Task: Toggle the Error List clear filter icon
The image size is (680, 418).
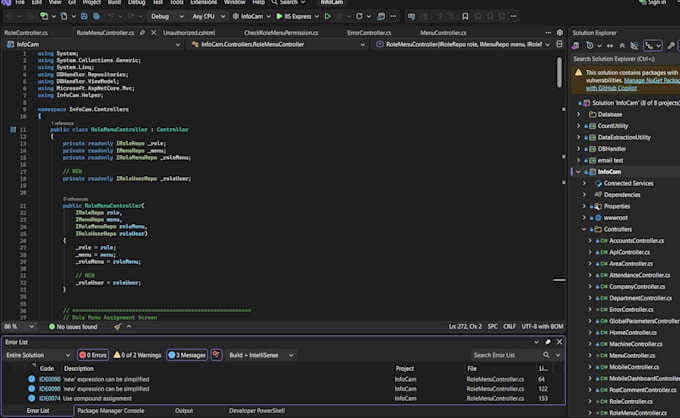Action: pos(216,355)
